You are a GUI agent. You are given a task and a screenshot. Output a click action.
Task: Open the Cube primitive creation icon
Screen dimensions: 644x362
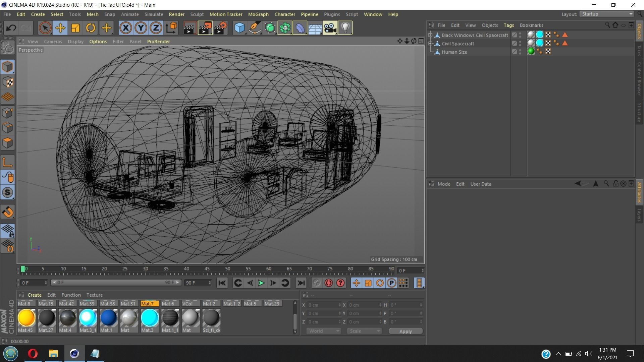coord(239,28)
